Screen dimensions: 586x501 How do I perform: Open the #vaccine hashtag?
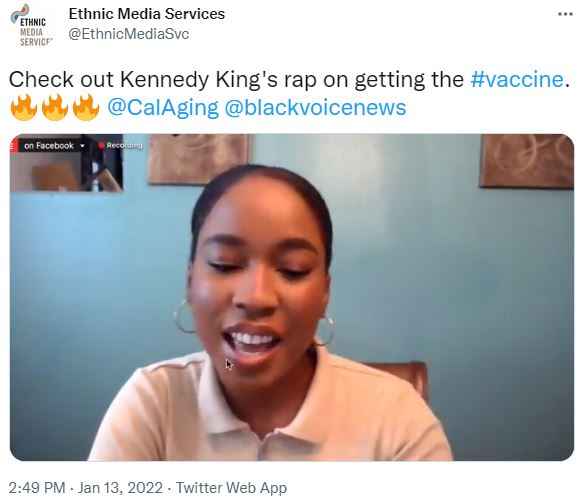[517, 79]
